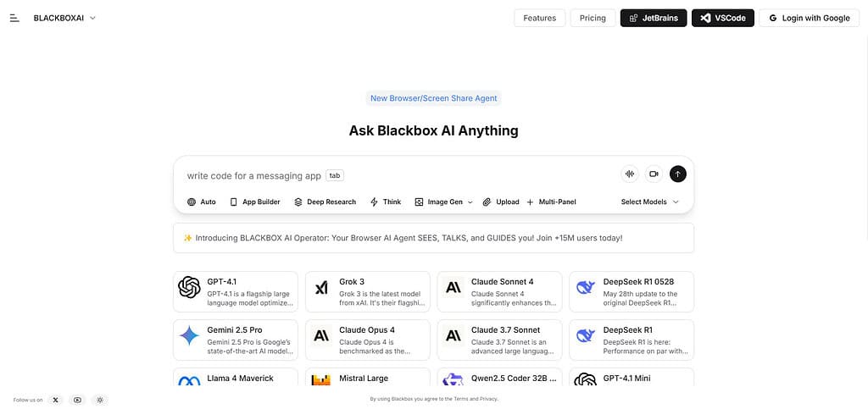
Task: Start voice input with waveform icon
Action: [x=630, y=174]
